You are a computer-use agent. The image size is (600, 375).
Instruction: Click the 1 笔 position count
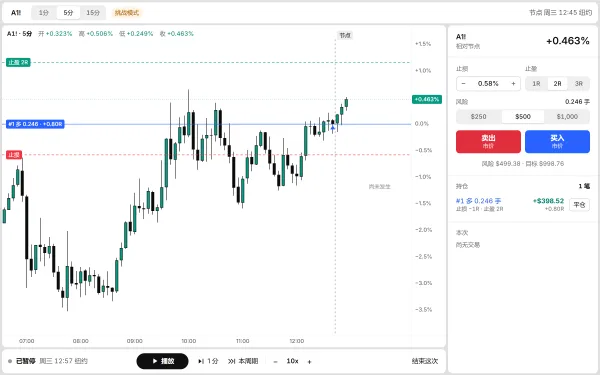(584, 186)
